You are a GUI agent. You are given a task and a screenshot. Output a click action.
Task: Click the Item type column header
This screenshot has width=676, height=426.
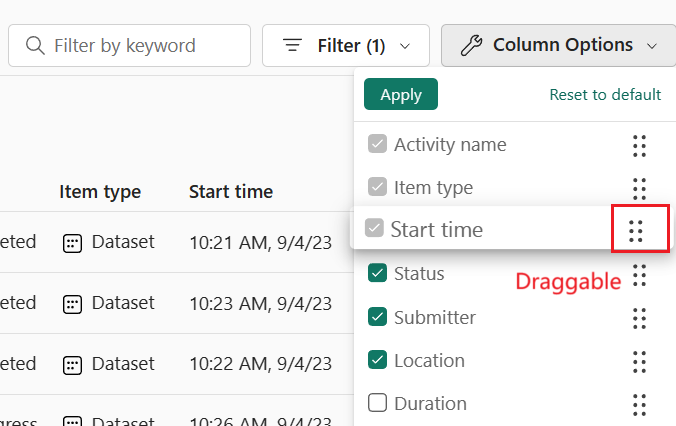(99, 191)
